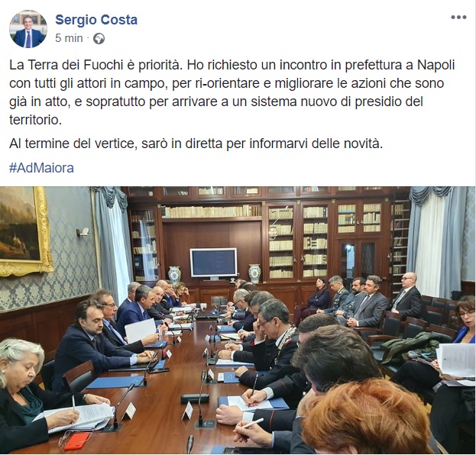Viewport: 476px width, 455px height.
Task: Open the meeting photo at the conference table
Action: [238, 320]
